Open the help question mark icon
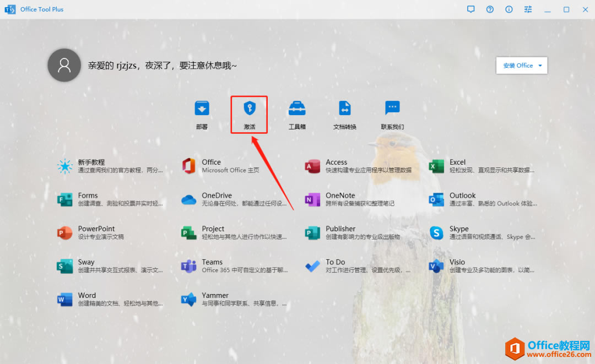This screenshot has width=595, height=364. [490, 9]
